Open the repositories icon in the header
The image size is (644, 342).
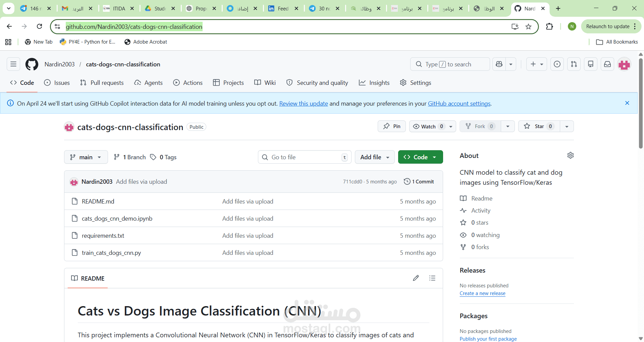(x=591, y=64)
